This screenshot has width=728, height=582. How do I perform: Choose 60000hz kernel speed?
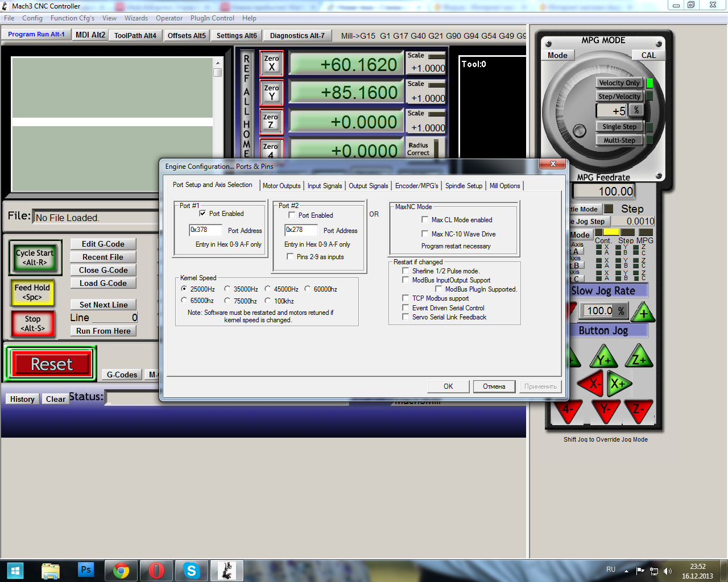tap(308, 289)
